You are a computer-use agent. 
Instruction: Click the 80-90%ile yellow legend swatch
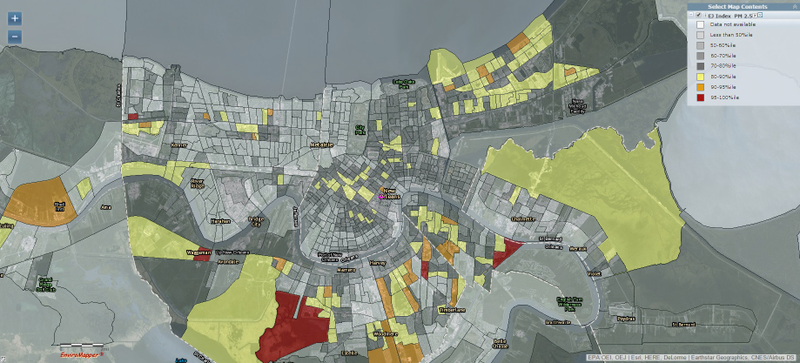click(x=701, y=76)
